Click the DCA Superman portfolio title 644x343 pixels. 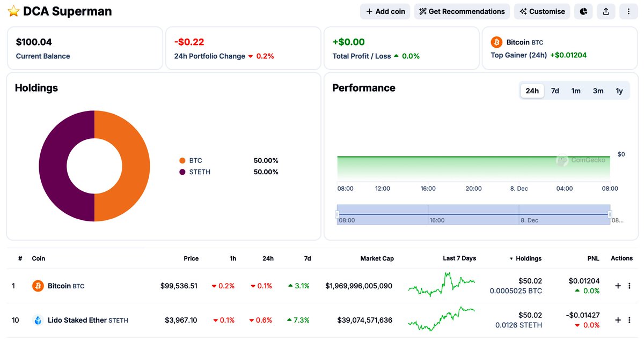click(68, 11)
